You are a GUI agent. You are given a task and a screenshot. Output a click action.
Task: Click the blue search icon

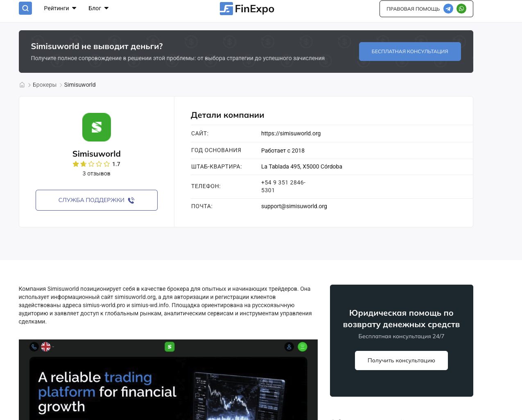(25, 8)
